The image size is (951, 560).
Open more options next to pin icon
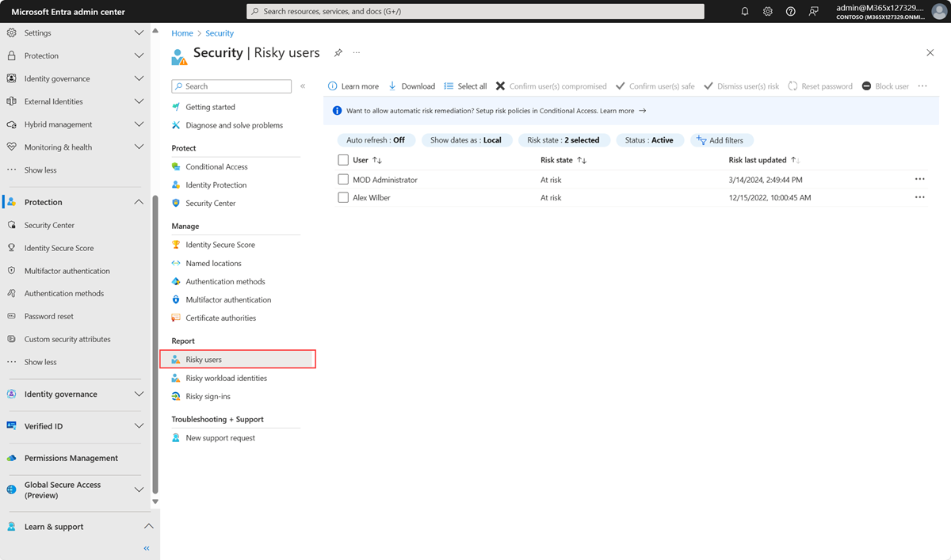click(357, 52)
